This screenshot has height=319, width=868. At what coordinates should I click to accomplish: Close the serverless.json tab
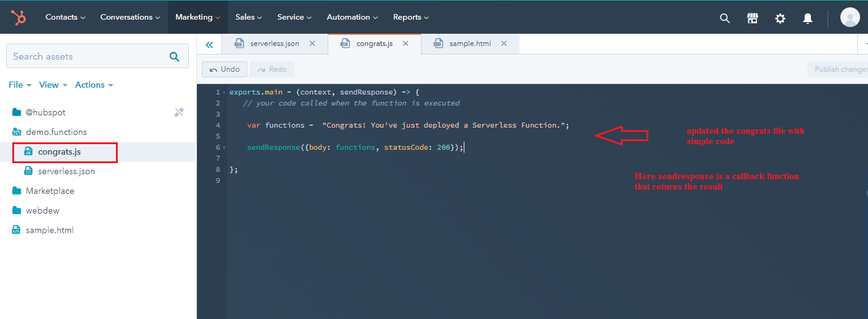tap(312, 44)
